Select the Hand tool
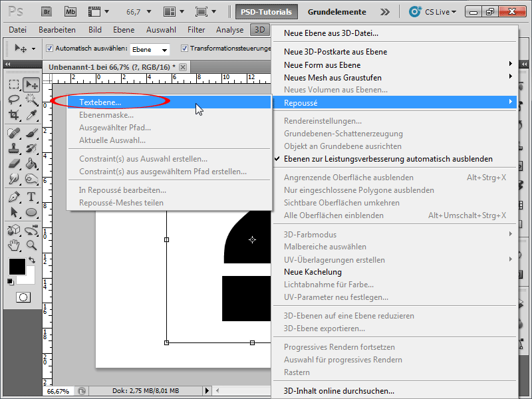 14,245
